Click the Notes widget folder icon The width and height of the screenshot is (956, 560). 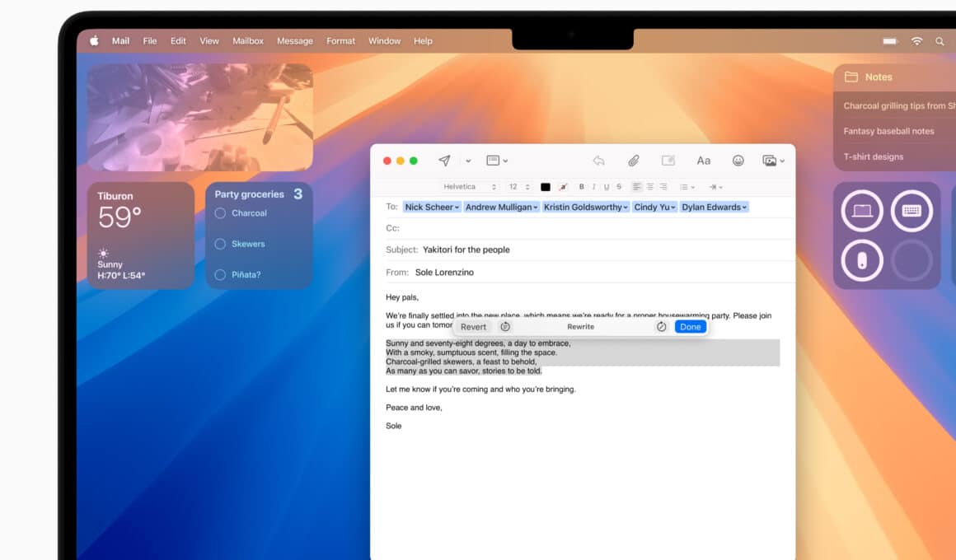coord(851,77)
